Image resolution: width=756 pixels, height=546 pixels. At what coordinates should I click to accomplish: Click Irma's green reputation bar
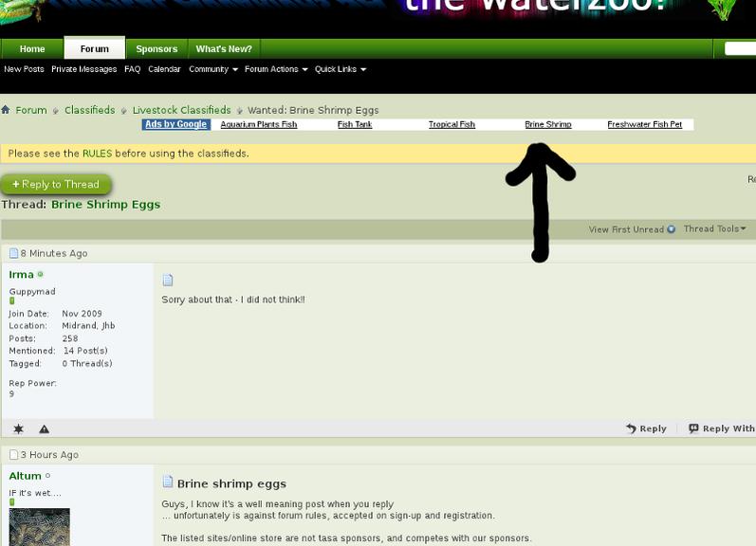click(x=12, y=301)
